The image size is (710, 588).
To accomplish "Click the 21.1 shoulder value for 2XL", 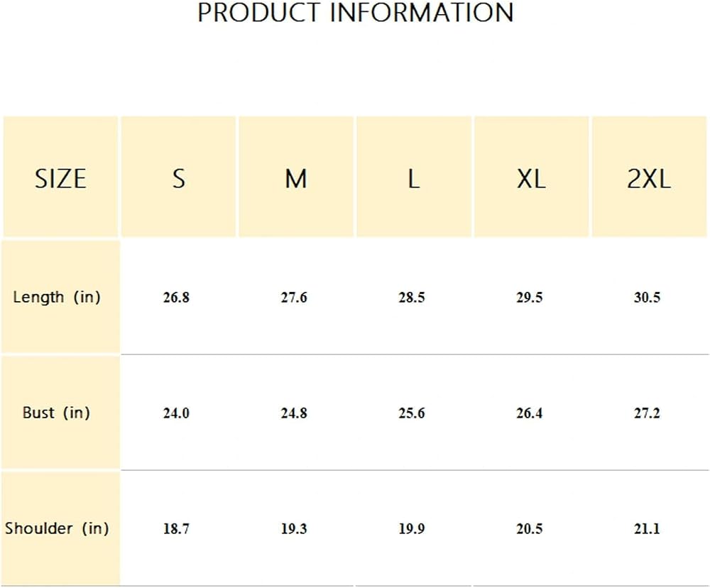I will (647, 528).
